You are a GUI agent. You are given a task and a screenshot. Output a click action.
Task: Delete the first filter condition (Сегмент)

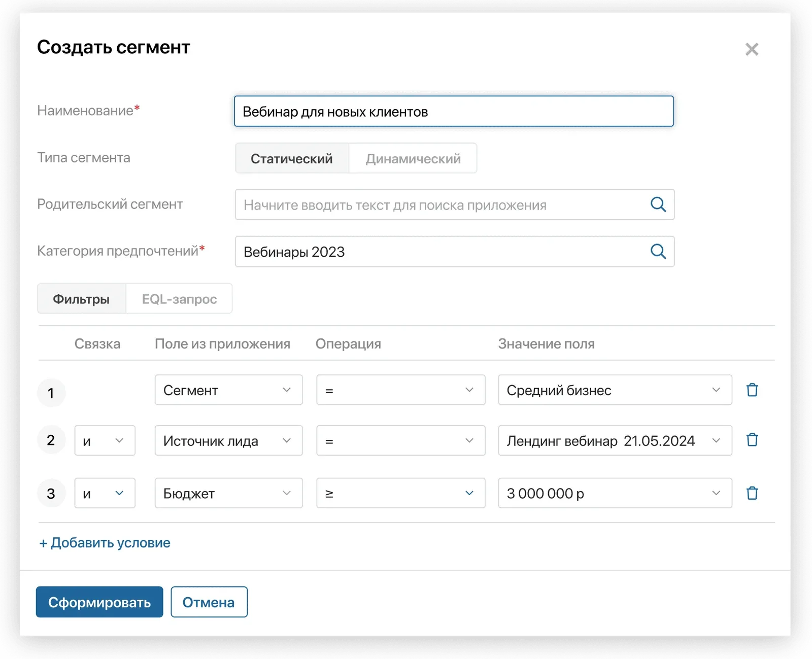click(752, 390)
